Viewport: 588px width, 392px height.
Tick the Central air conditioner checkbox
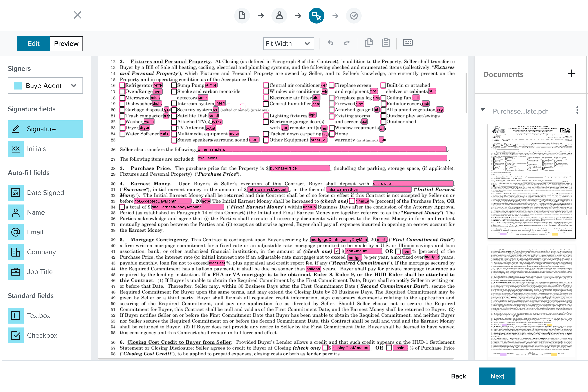266,85
